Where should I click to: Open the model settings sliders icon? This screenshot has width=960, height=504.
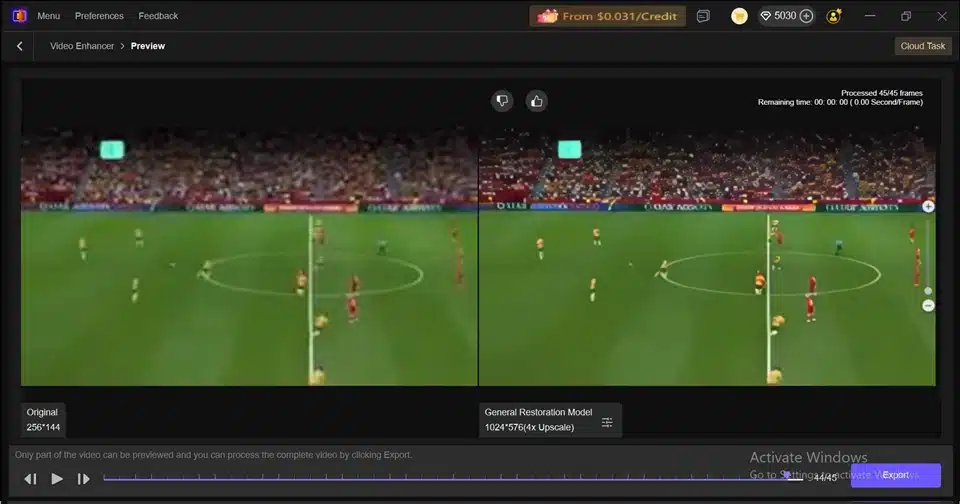pos(607,422)
